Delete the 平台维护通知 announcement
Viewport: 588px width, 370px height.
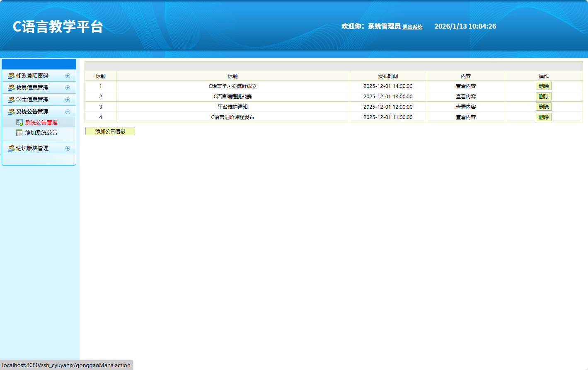[x=543, y=107]
